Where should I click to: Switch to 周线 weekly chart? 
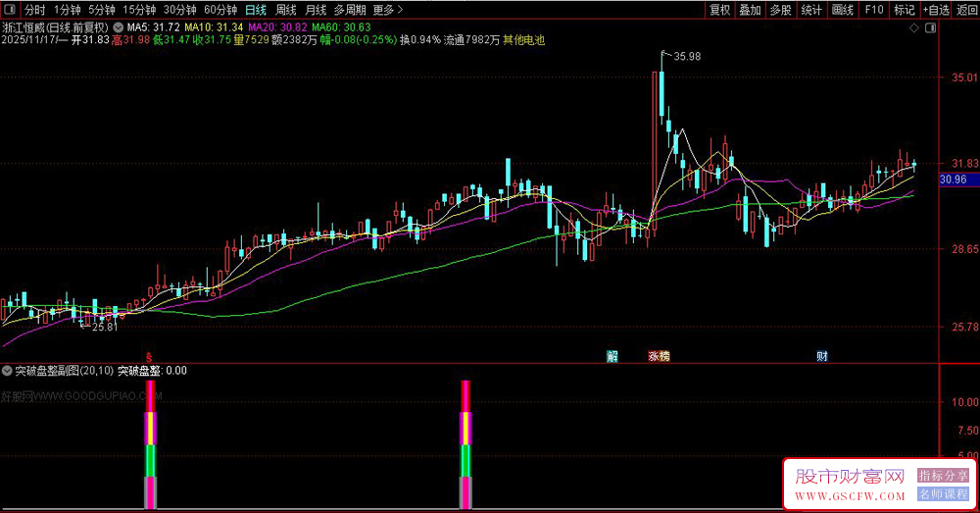[285, 10]
